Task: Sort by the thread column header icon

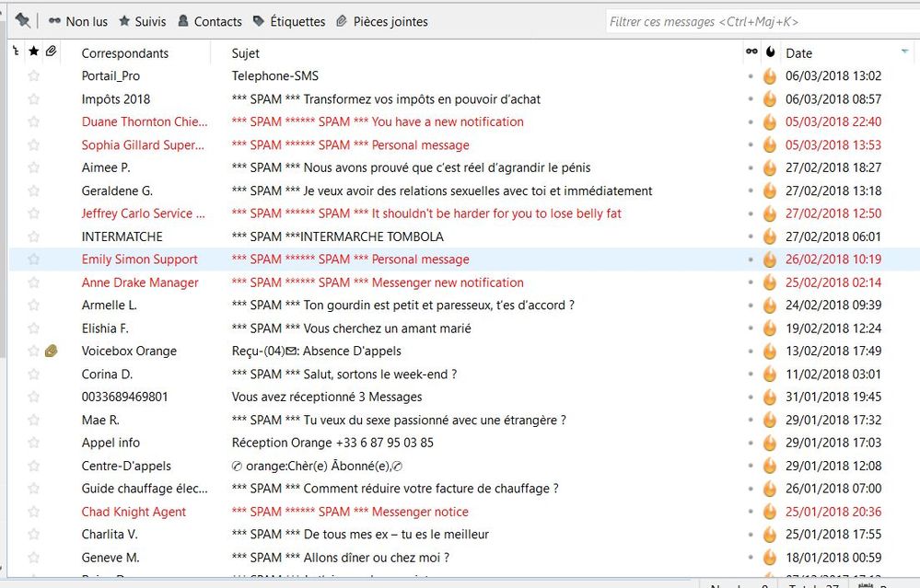Action: (16, 52)
